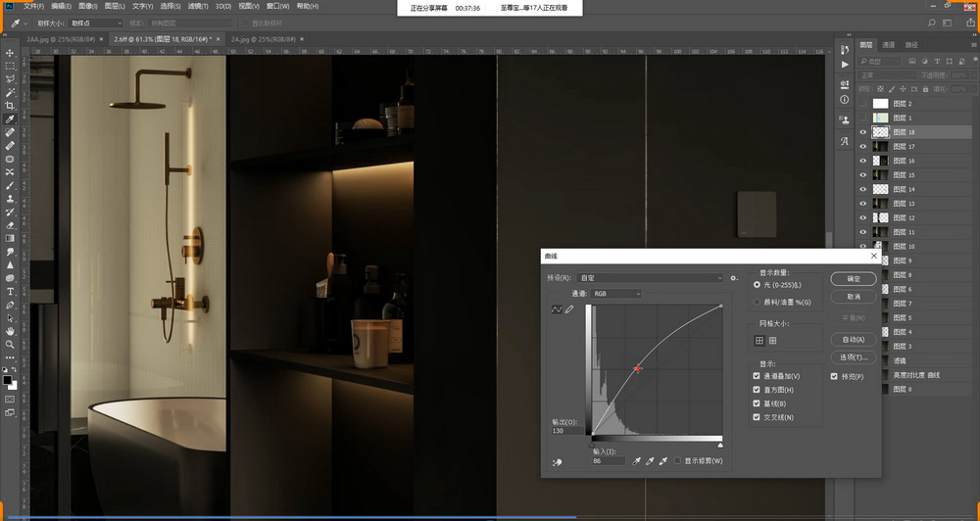Choose the curve point editing tool in Curves
980x521 pixels.
[557, 309]
